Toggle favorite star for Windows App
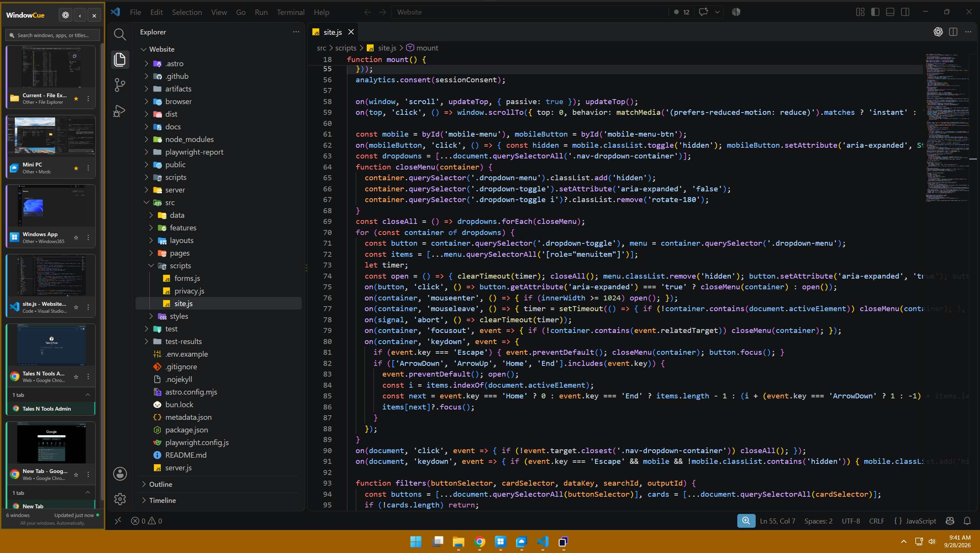The width and height of the screenshot is (980, 553). 76,238
